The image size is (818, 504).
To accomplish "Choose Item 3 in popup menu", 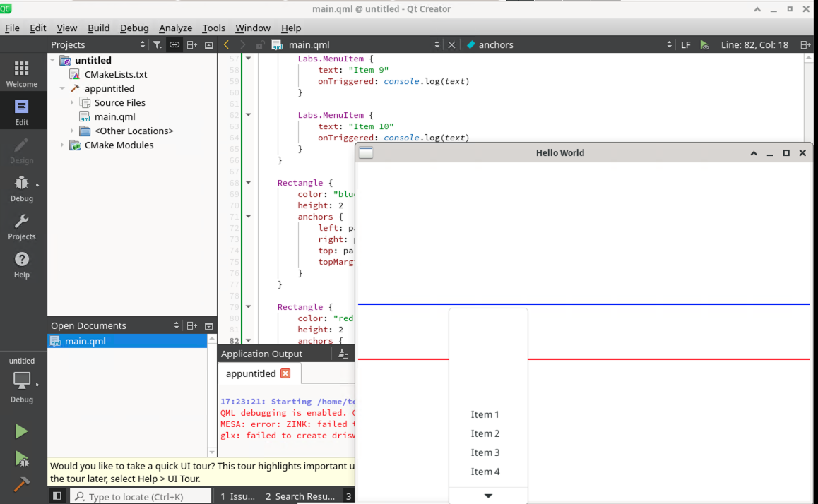I will pos(488,452).
